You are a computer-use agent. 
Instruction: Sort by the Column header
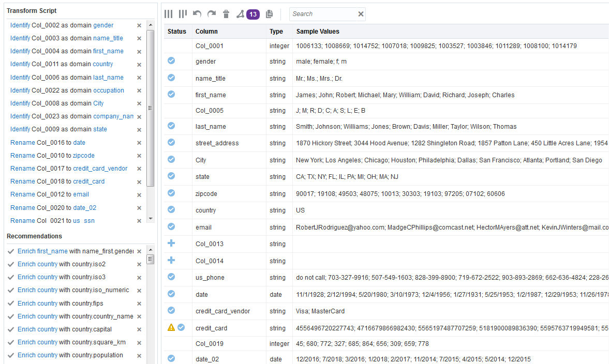pyautogui.click(x=206, y=32)
